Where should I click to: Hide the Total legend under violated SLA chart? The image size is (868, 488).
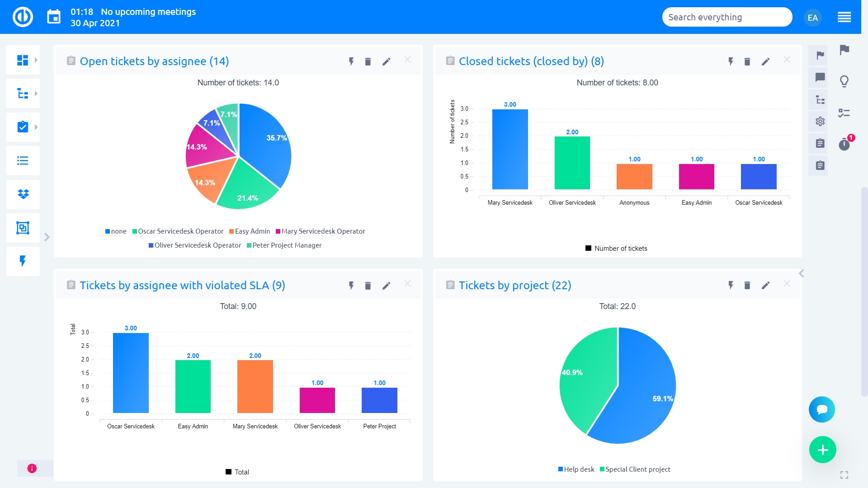coord(237,472)
